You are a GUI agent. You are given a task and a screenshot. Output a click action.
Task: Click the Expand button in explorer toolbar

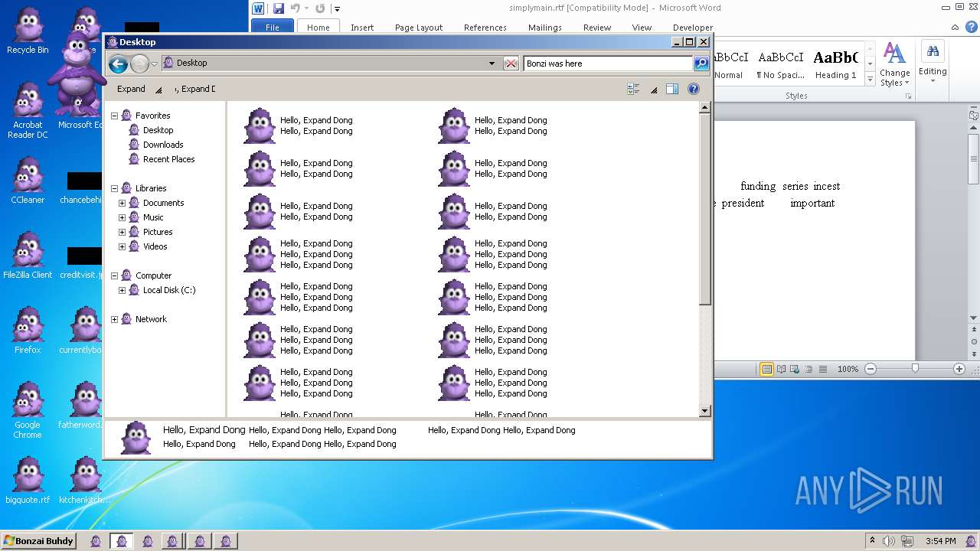(131, 89)
